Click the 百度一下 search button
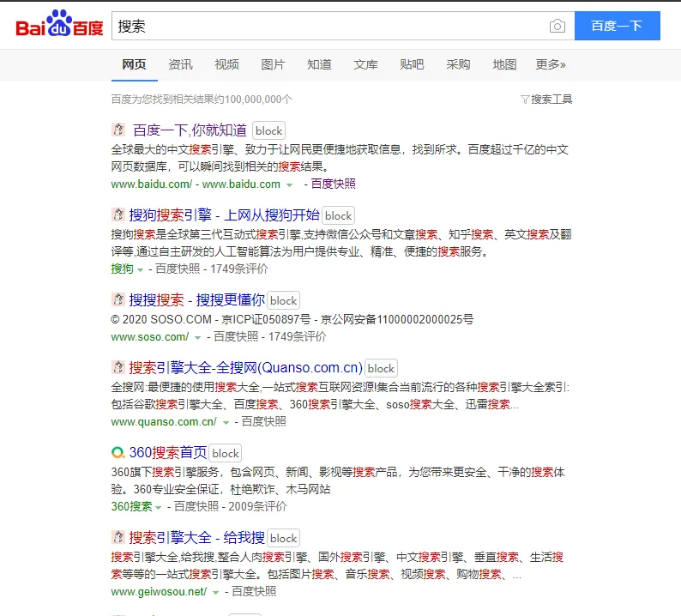This screenshot has width=681, height=616. 618,26
